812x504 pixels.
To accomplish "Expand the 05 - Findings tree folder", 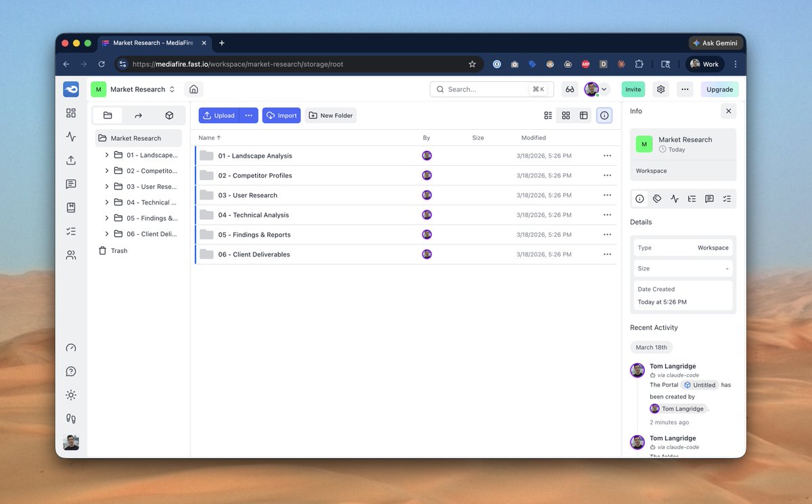I will (x=107, y=218).
